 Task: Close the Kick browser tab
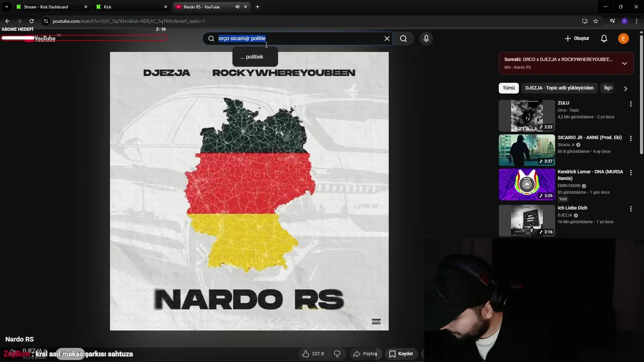point(166,7)
